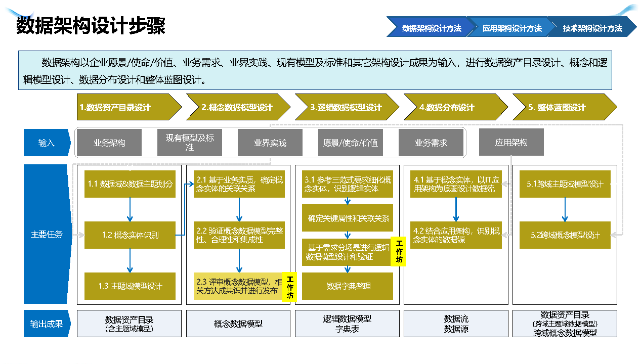Select the 数据字典整理 task box
The image size is (641, 364).
[x=348, y=286]
